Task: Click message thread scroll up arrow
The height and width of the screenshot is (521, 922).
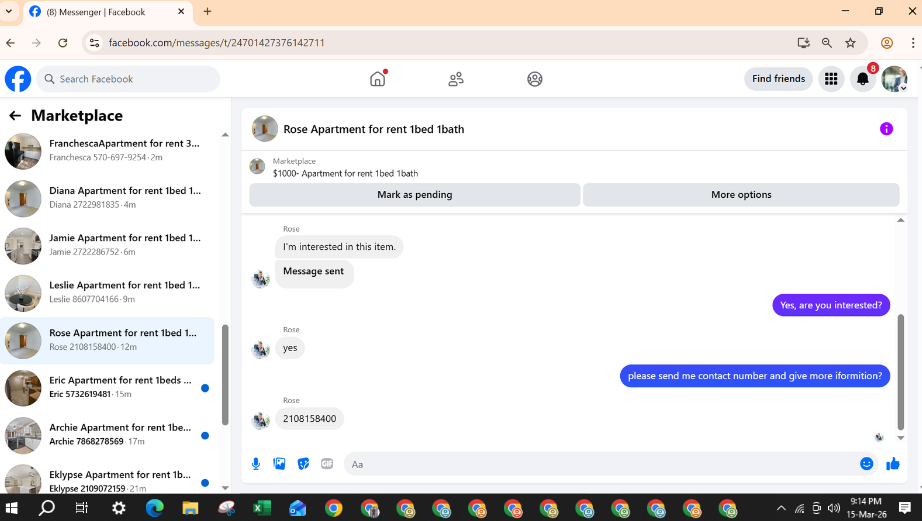Action: (x=900, y=220)
